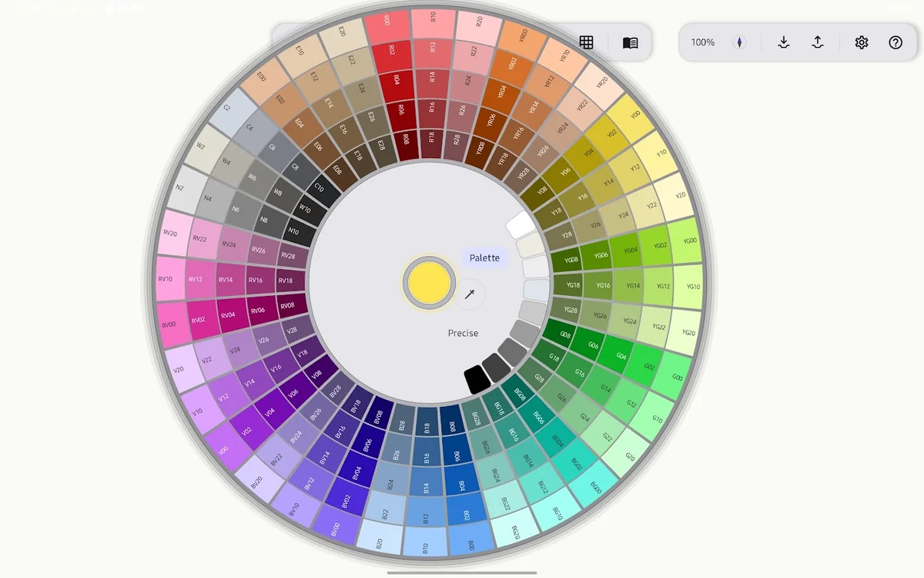Select color swatch RV06
This screenshot has height=578, width=924.
point(262,311)
